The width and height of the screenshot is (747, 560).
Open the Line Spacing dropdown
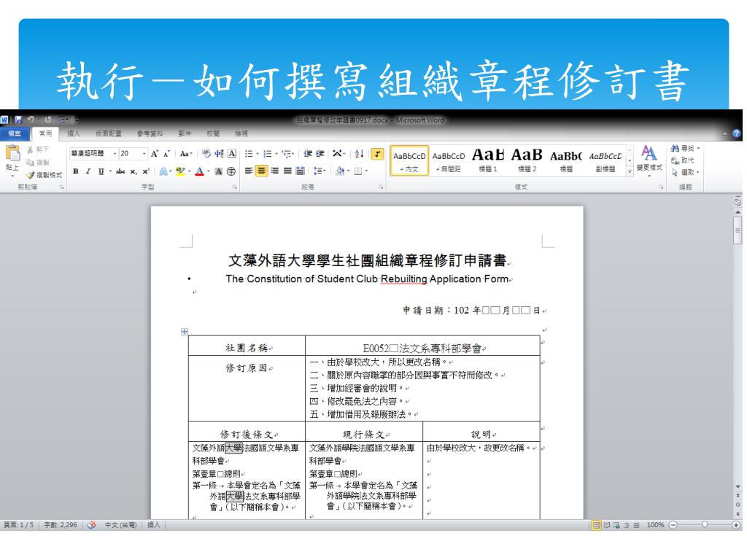pyautogui.click(x=320, y=171)
